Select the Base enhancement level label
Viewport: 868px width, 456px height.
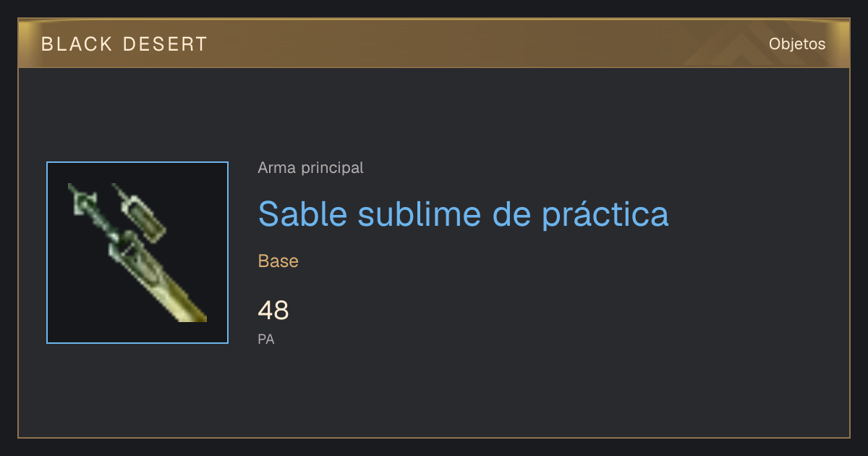click(278, 261)
